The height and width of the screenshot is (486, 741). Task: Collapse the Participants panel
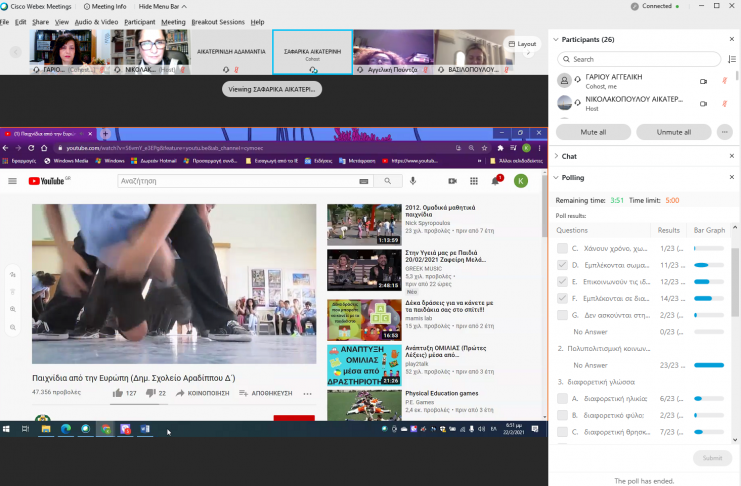coord(556,40)
